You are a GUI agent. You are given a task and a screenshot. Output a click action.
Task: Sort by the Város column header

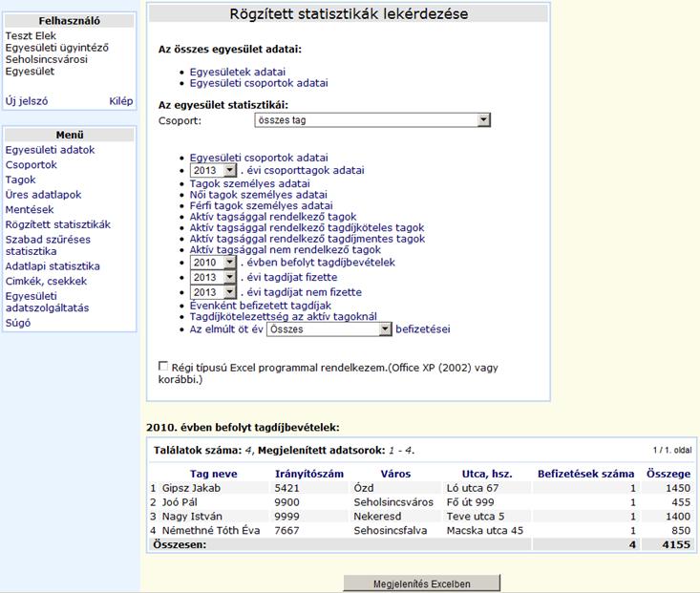(395, 474)
